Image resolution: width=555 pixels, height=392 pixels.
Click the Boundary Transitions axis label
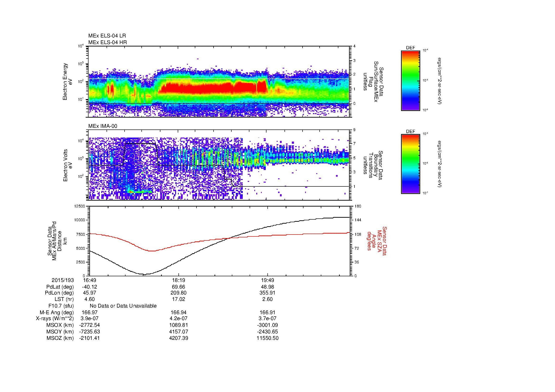pyautogui.click(x=373, y=166)
